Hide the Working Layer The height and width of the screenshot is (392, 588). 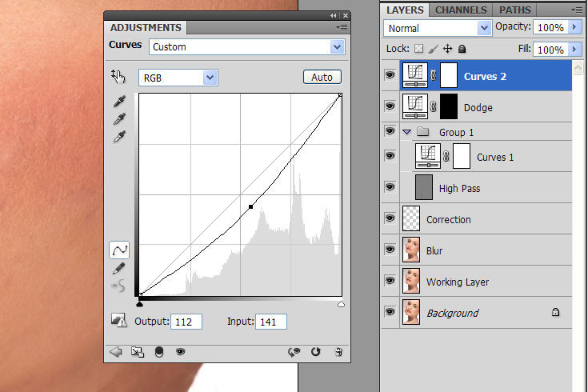[390, 281]
